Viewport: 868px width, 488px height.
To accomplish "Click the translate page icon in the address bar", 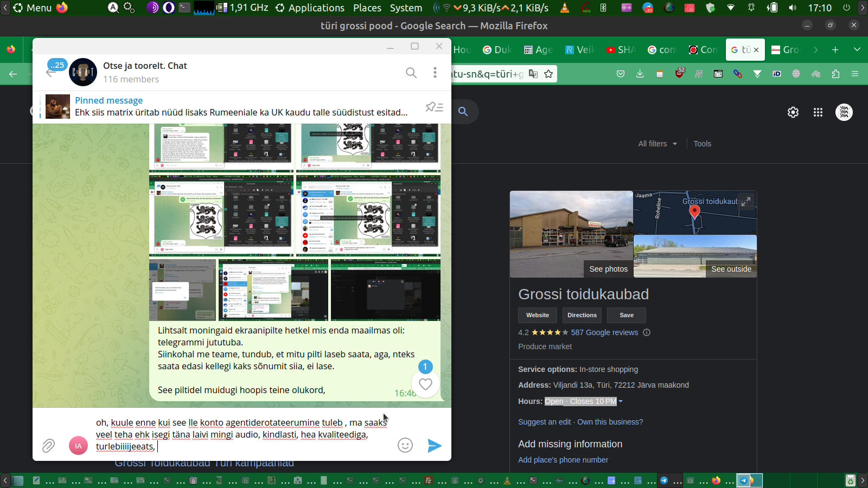I will click(533, 74).
